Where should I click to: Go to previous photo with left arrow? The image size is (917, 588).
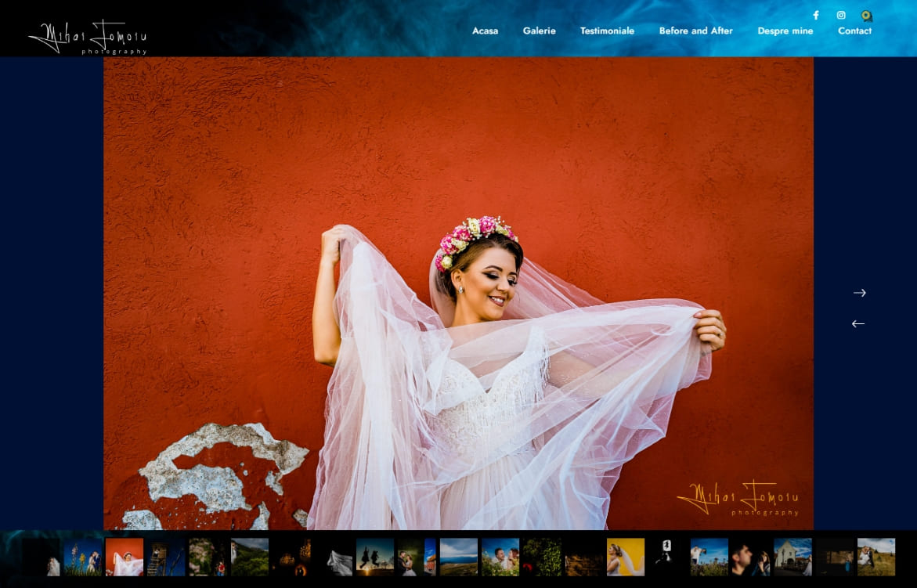[858, 323]
